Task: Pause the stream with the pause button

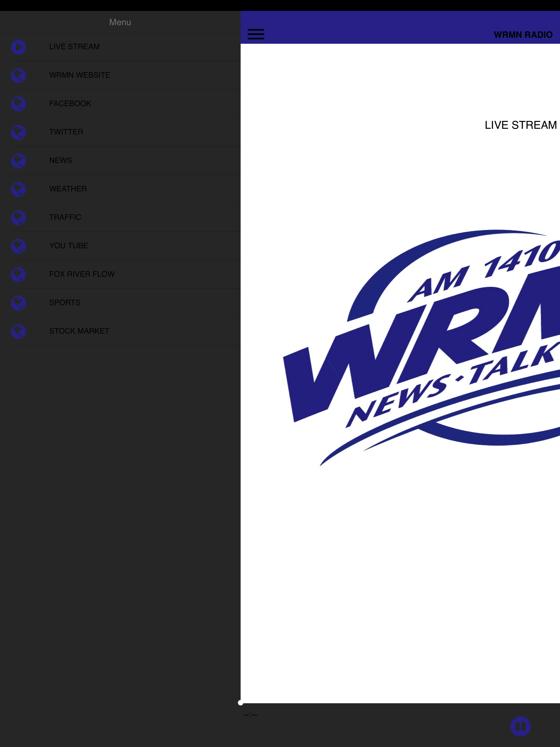Action: pos(520,726)
